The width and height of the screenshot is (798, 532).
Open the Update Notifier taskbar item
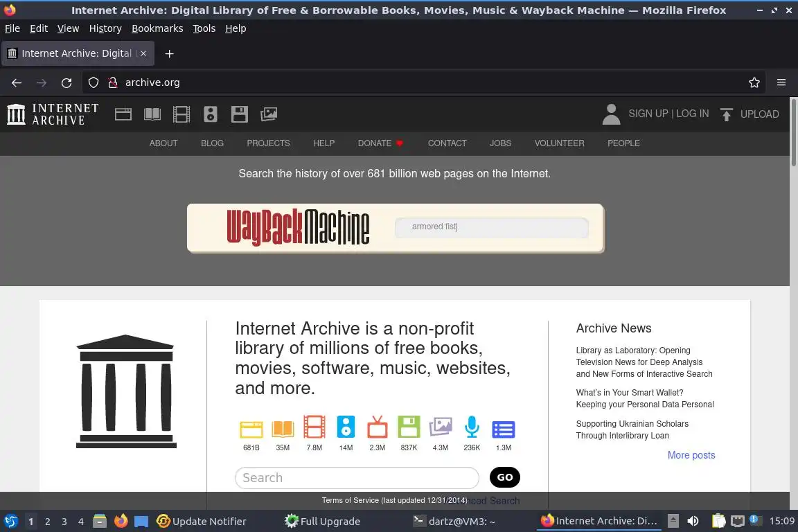[201, 522]
